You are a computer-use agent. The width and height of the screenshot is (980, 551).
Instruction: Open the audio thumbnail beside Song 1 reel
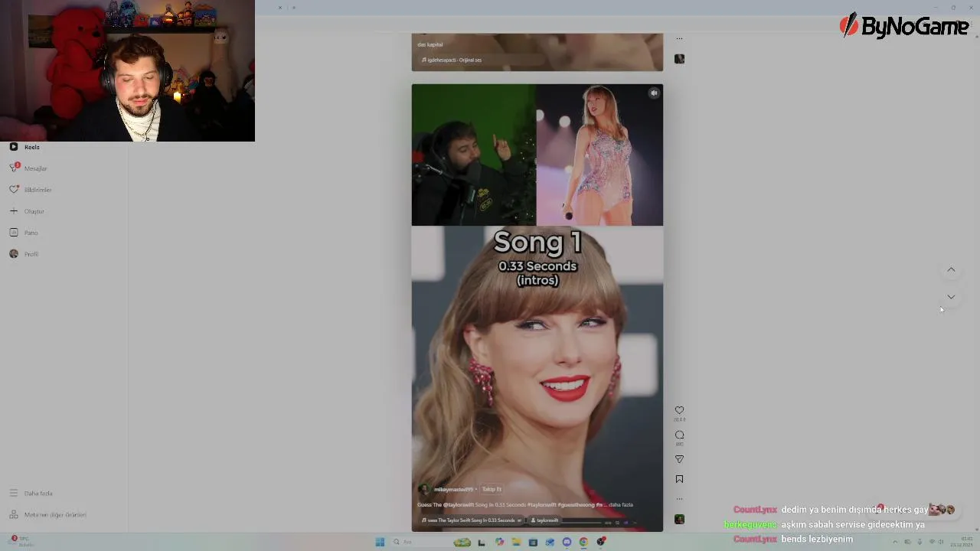(x=679, y=519)
